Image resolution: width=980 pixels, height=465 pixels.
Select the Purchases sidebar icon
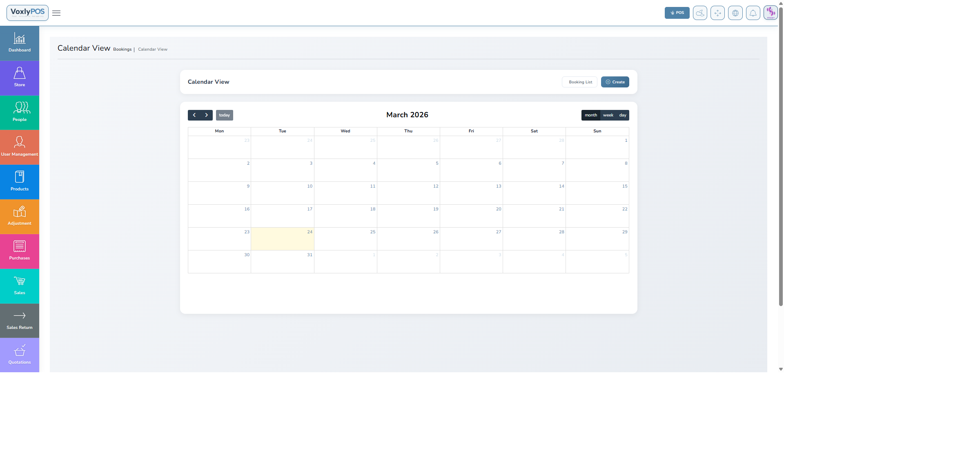[19, 250]
